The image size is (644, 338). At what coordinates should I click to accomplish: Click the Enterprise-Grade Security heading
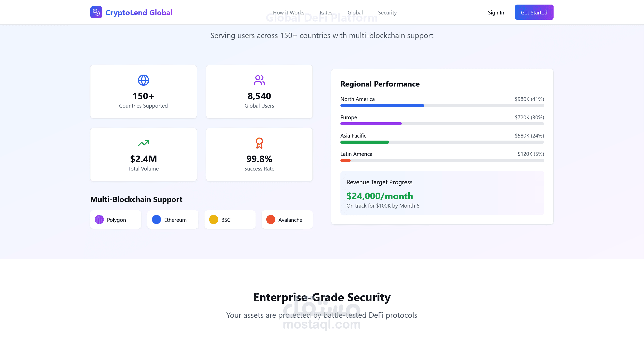click(x=322, y=297)
